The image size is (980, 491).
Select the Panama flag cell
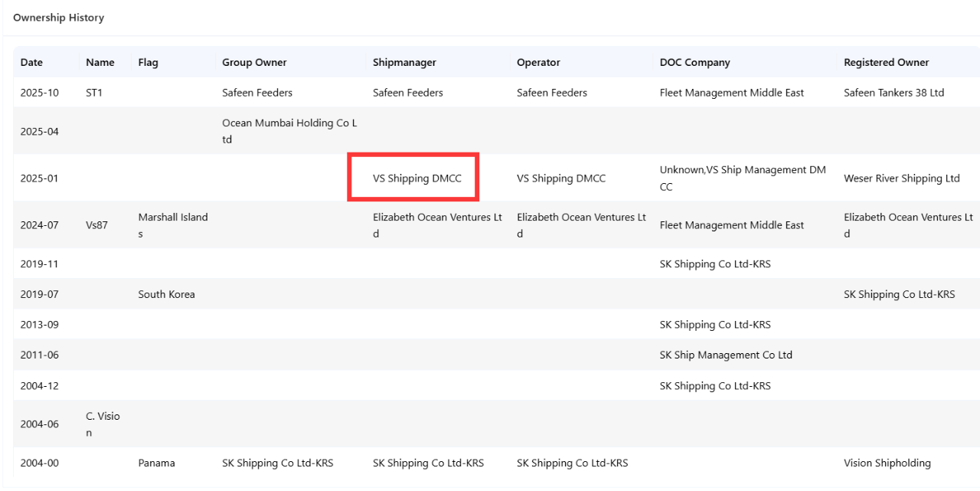(x=156, y=463)
